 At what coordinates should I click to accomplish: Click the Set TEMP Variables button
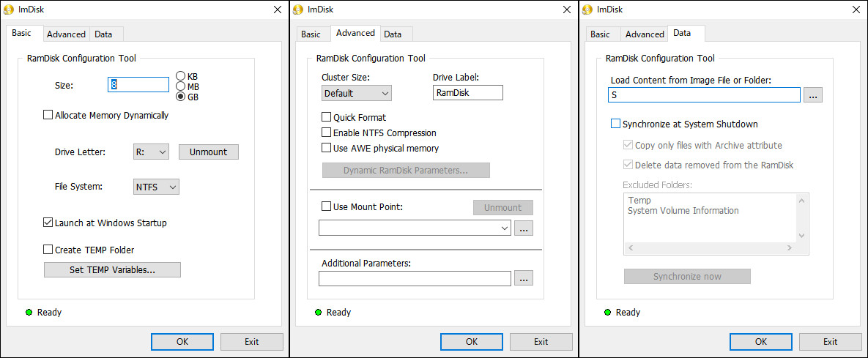coord(112,270)
